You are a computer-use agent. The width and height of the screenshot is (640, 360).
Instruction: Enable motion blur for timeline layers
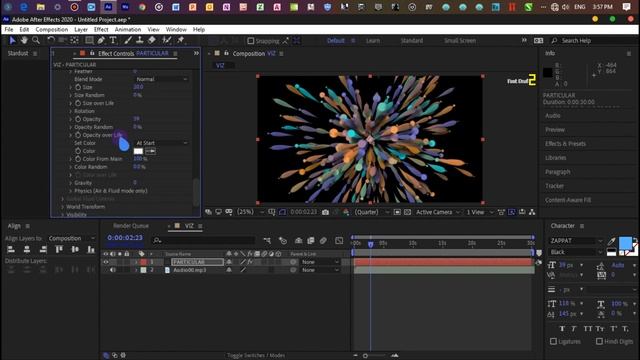323,240
